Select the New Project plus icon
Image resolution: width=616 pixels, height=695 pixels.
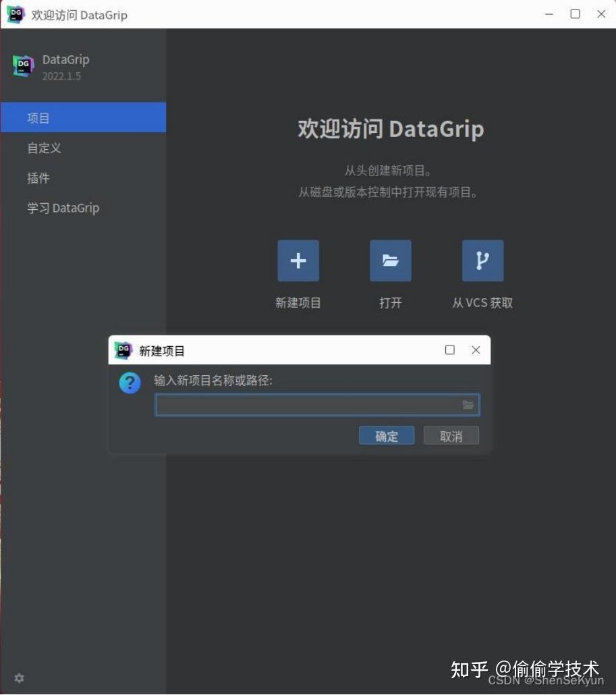[298, 260]
